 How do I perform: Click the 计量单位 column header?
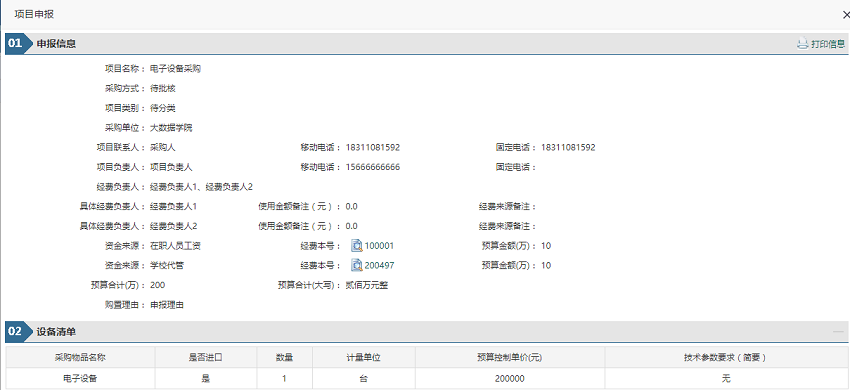coord(364,357)
